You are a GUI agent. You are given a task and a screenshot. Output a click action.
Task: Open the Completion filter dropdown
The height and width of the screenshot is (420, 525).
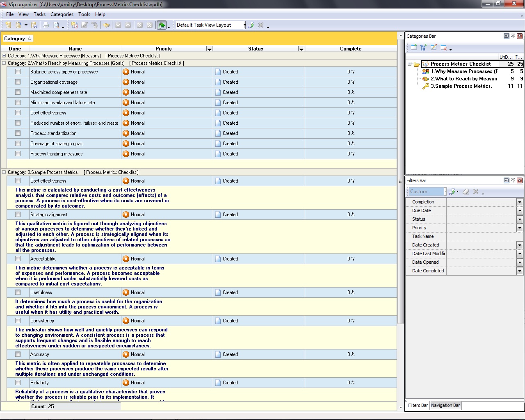coord(520,202)
